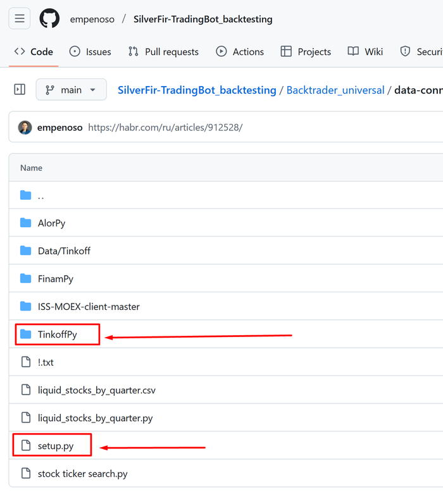Click the empenoso avatar in commit row
The width and height of the screenshot is (443, 504).
point(25,127)
